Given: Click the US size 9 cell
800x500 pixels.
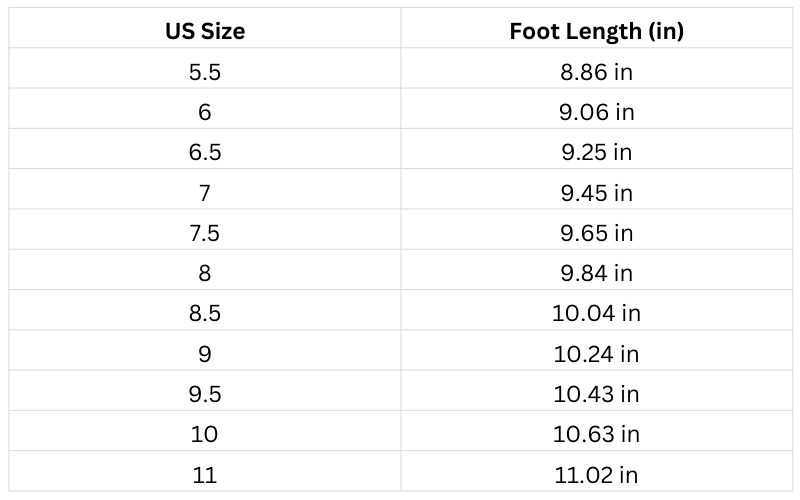Looking at the screenshot, I should pos(205,354).
